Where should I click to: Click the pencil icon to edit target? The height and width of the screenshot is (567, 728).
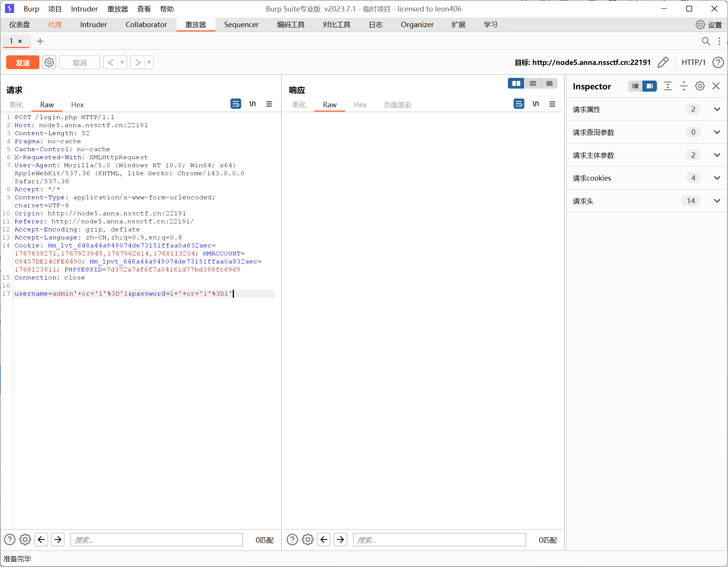(663, 62)
